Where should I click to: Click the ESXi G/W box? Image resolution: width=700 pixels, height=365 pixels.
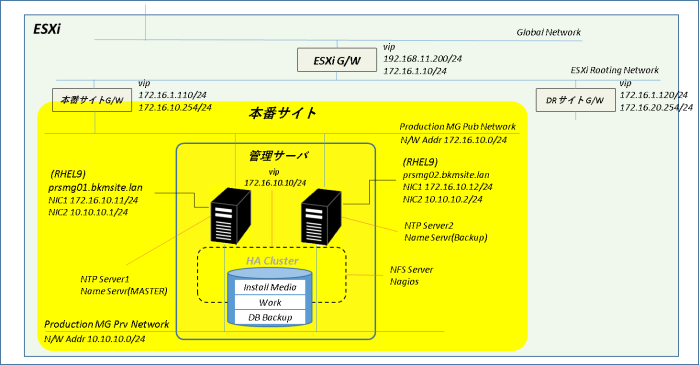click(x=337, y=60)
